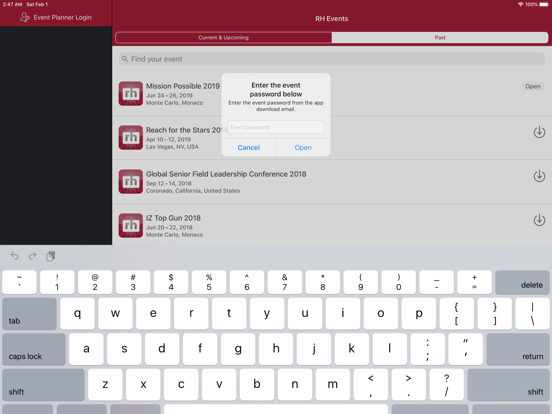The width and height of the screenshot is (552, 414).
Task: Tap Open badge for Mission Possible 2019
Action: pos(533,86)
